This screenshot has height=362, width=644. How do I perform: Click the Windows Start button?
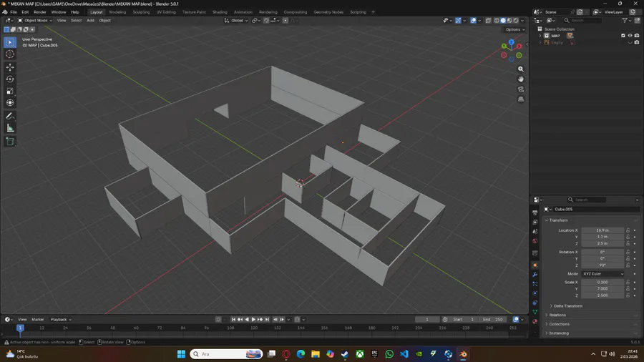pyautogui.click(x=181, y=354)
